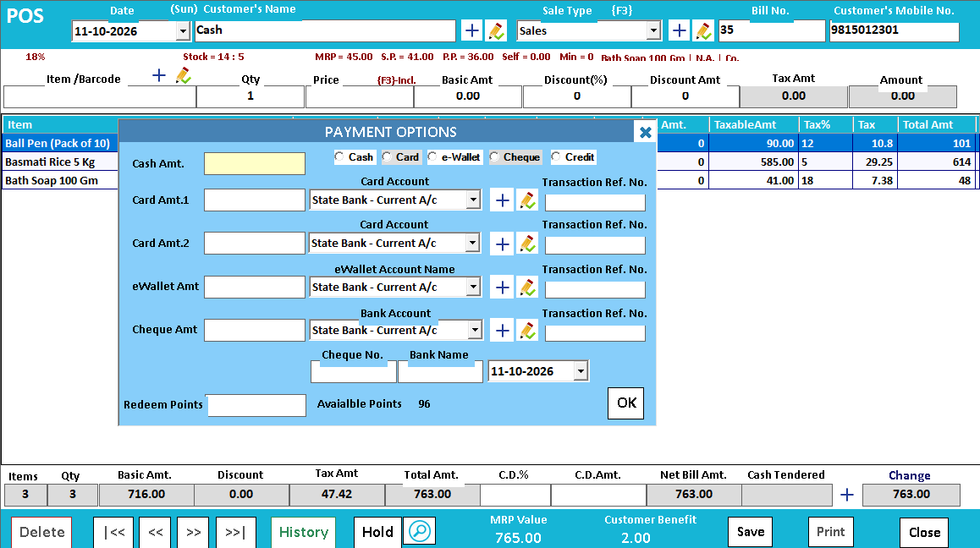Click OK in Payment Options
This screenshot has height=548, width=980.
coord(626,403)
